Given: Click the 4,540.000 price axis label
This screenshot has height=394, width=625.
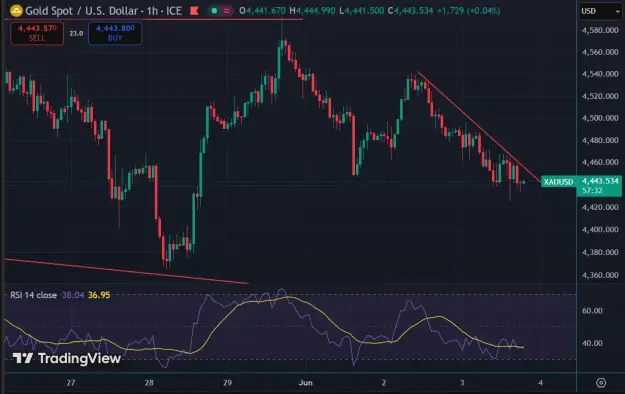Looking at the screenshot, I should click(600, 74).
